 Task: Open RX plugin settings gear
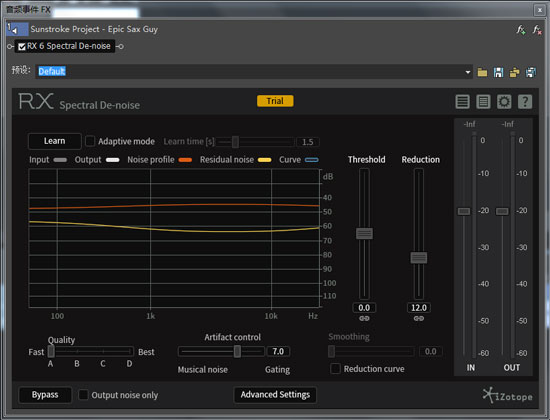504,102
